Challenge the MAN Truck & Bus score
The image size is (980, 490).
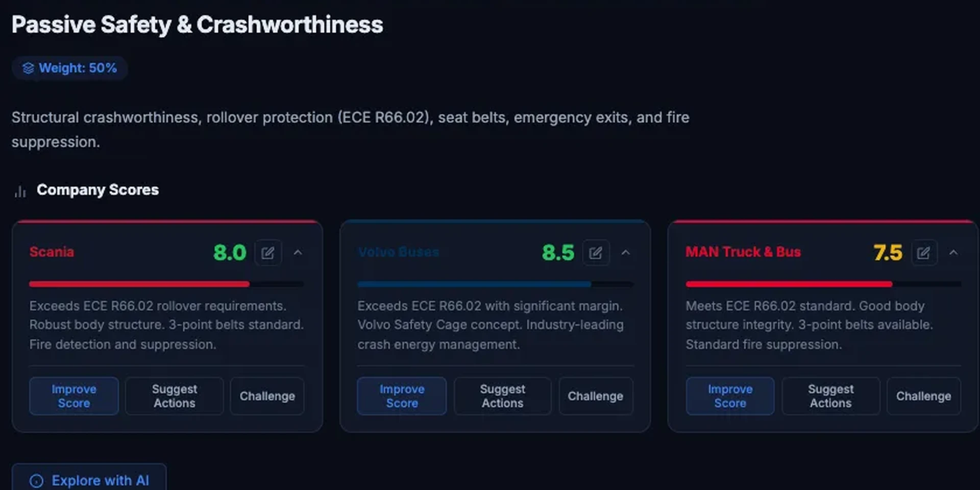click(923, 396)
